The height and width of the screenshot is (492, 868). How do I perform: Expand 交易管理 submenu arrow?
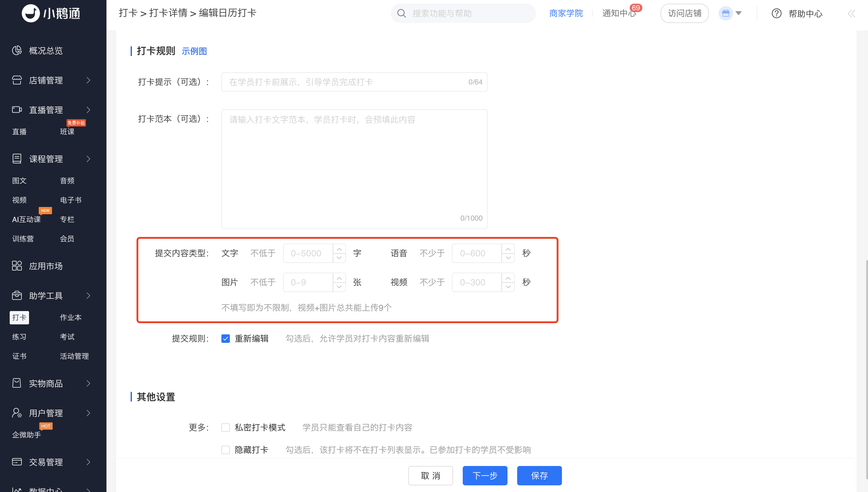[89, 461]
